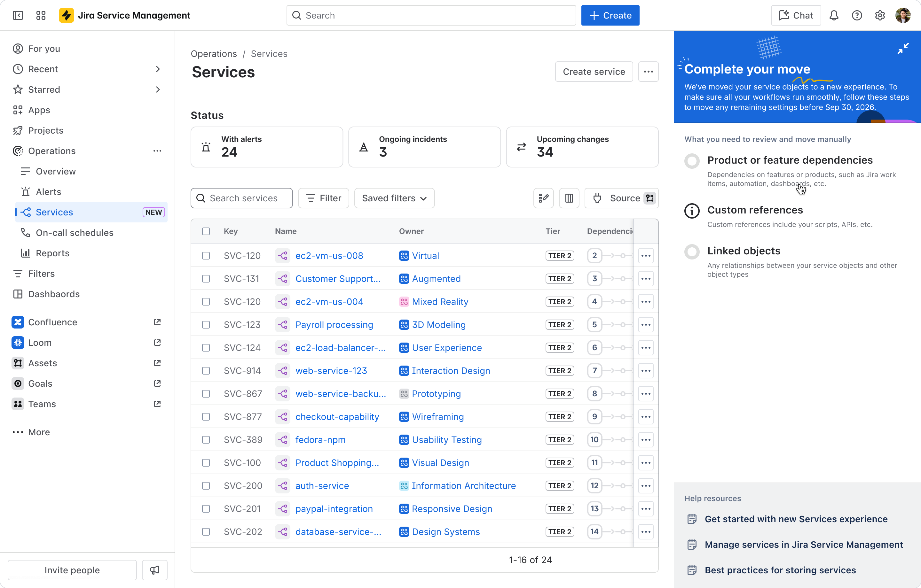Open Assets external link in sidebar
921x588 pixels.
(x=157, y=363)
